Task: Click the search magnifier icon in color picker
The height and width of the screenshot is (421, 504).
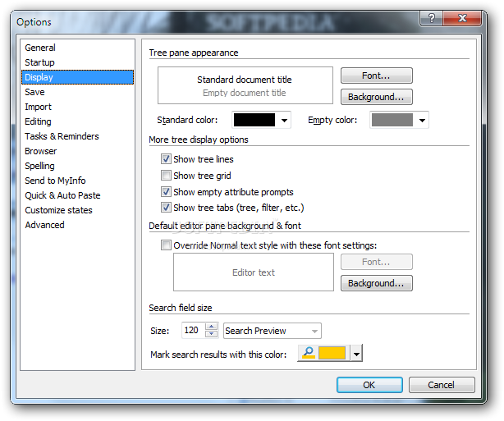Action: [309, 353]
